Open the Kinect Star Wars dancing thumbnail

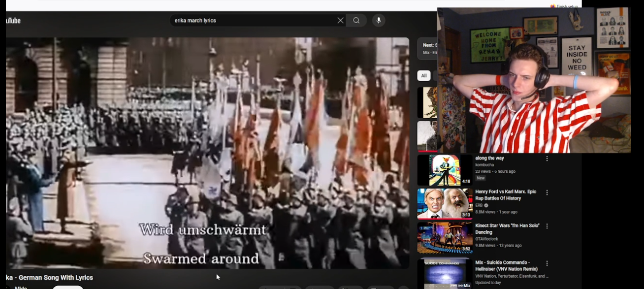[x=445, y=238]
